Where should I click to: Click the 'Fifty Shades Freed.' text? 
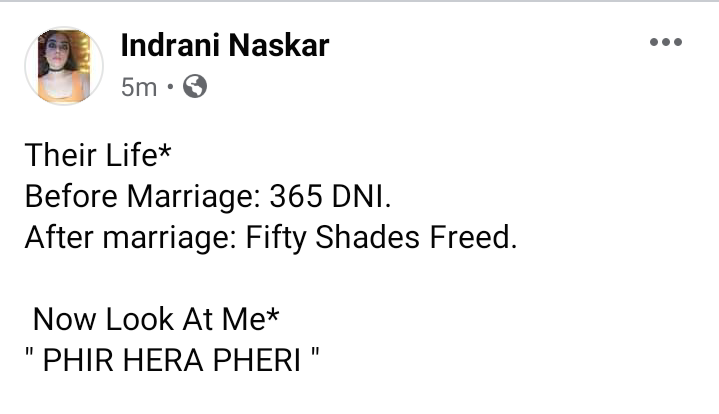coord(382,237)
